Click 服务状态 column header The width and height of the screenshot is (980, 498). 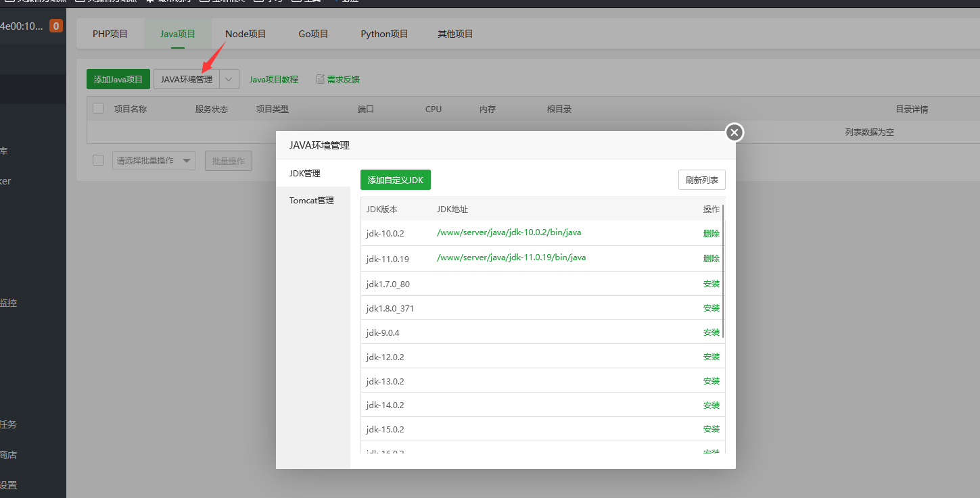click(x=212, y=109)
